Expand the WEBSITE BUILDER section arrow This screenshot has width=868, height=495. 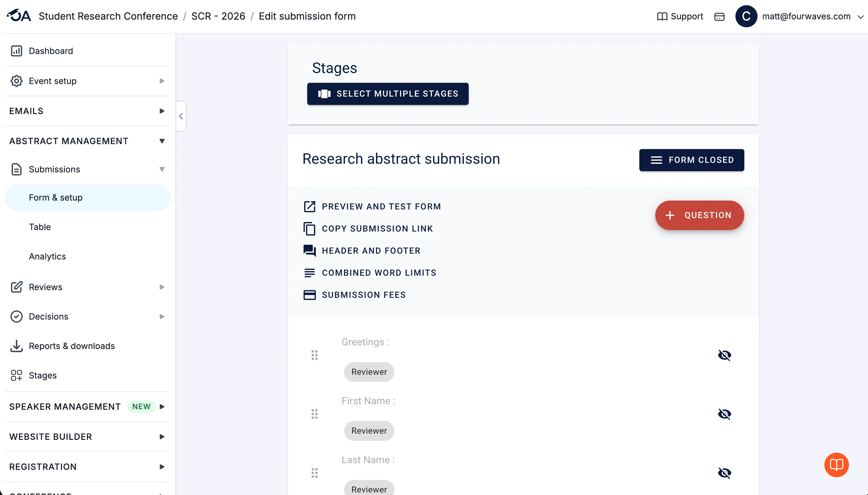point(162,437)
